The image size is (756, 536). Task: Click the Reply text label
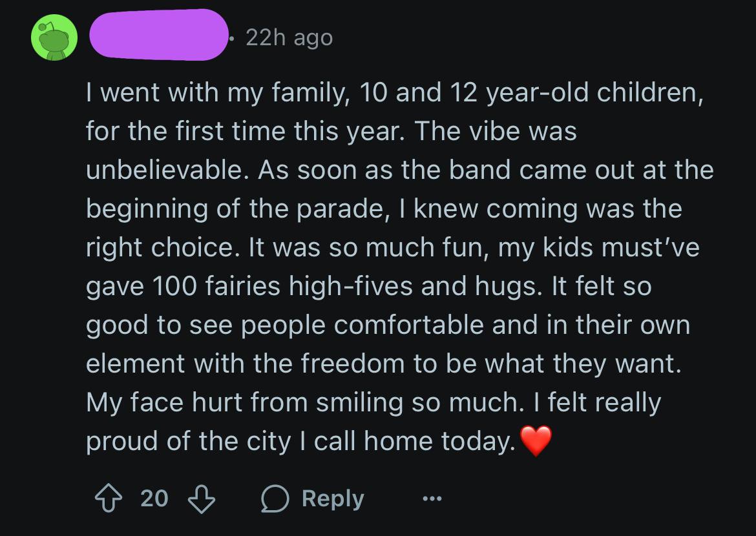coord(333,499)
